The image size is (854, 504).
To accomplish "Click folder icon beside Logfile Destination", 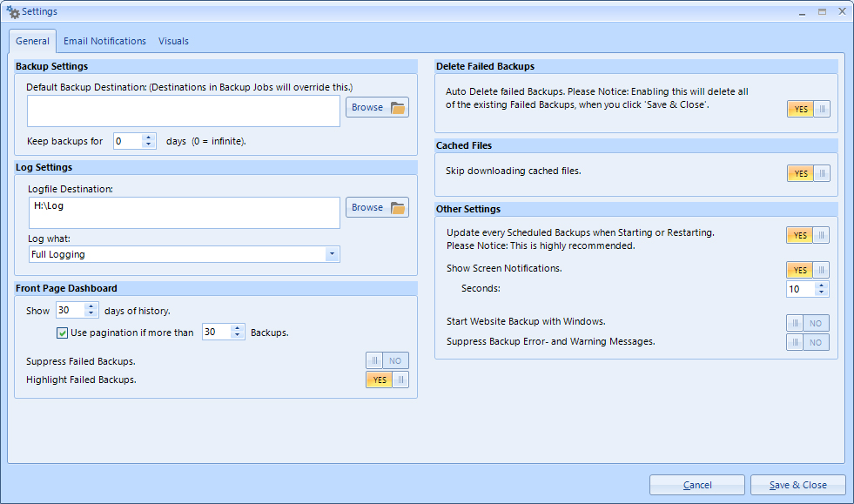I will 398,207.
